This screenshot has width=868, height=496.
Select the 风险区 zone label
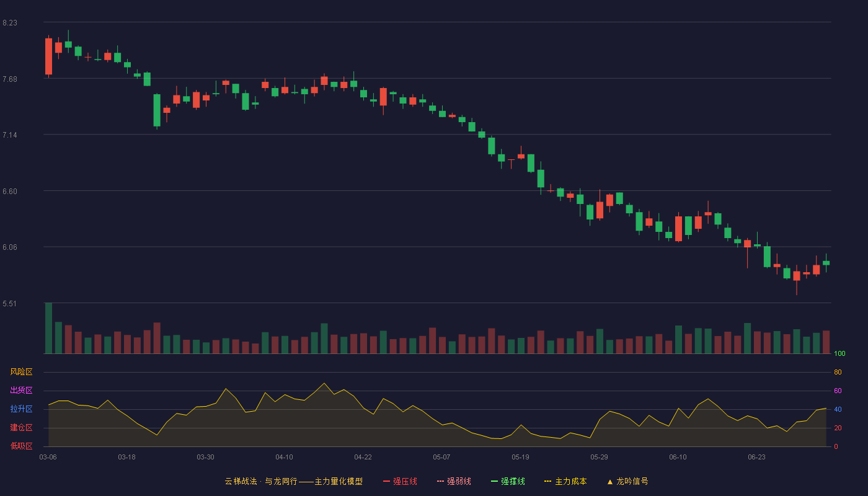pyautogui.click(x=21, y=372)
